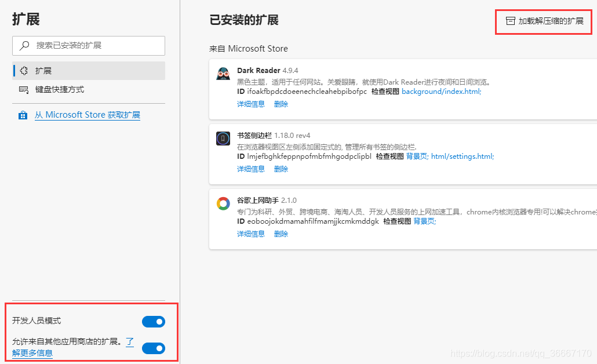Click the 来自 Microsoft Store heading
This screenshot has height=364, width=597.
[x=249, y=49]
